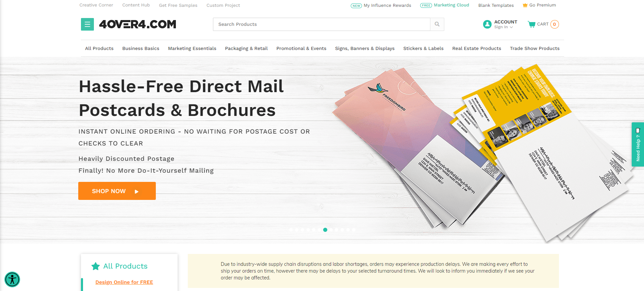Click the Need Help side tab

[x=638, y=144]
